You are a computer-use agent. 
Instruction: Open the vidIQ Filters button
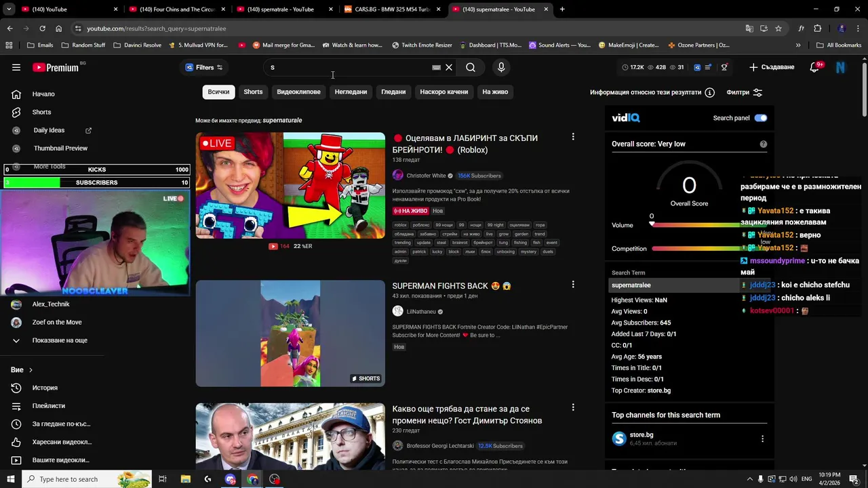[204, 67]
